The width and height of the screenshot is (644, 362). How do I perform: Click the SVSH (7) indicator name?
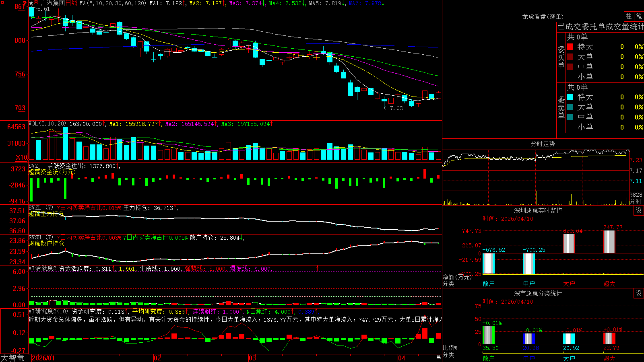tap(41, 238)
